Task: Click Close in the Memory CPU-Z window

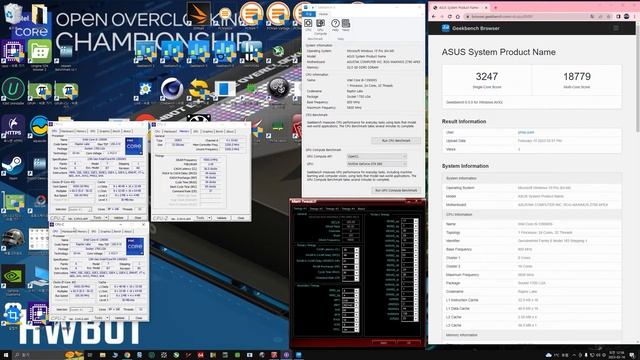Action: click(x=241, y=218)
